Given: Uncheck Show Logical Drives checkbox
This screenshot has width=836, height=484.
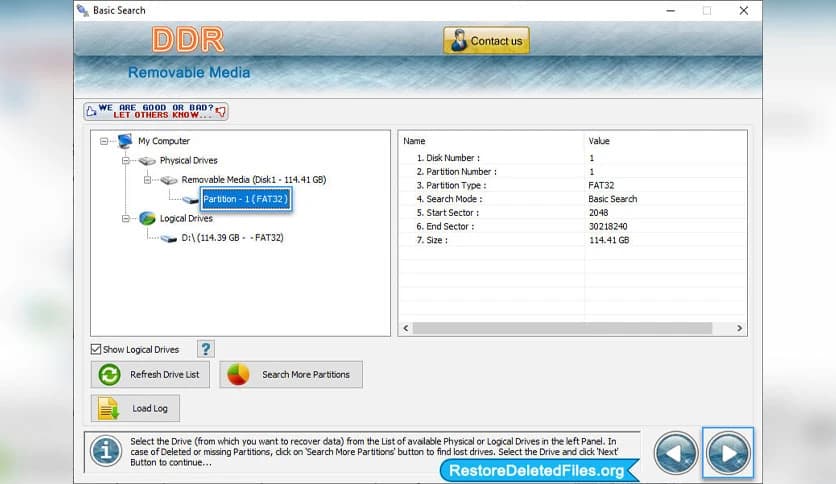Looking at the screenshot, I should 96,350.
